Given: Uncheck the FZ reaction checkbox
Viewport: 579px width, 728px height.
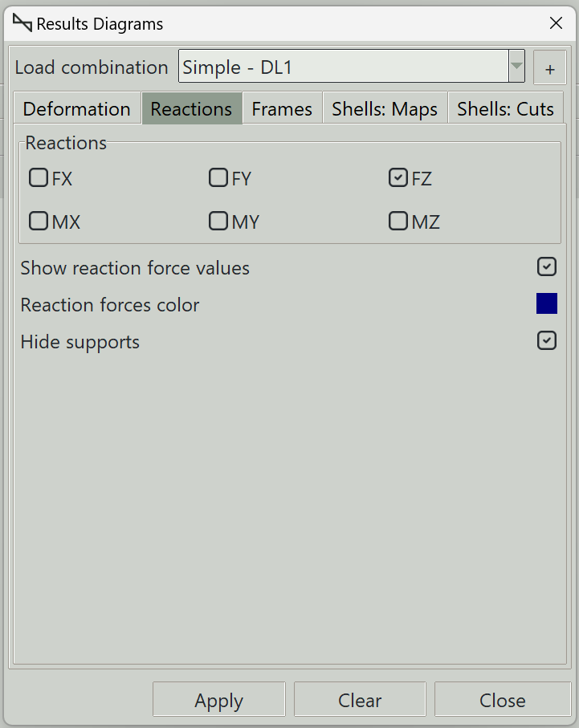Looking at the screenshot, I should click(x=398, y=178).
